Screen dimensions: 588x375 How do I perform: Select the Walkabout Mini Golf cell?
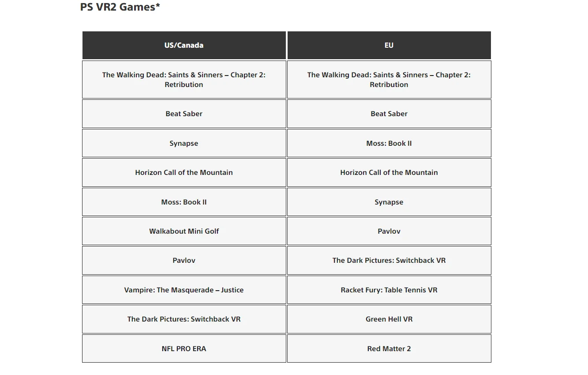point(184,231)
